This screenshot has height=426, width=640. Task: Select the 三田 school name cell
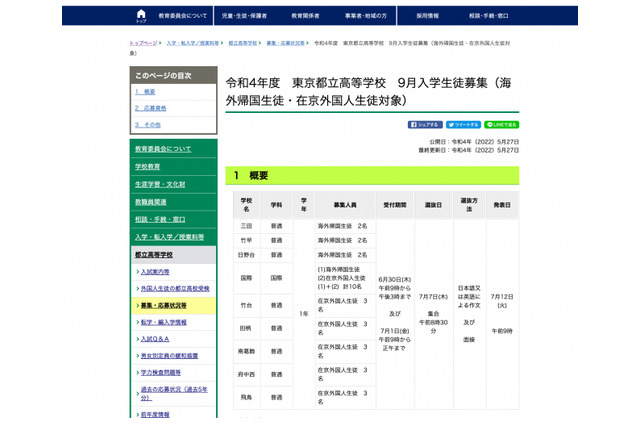point(246,226)
